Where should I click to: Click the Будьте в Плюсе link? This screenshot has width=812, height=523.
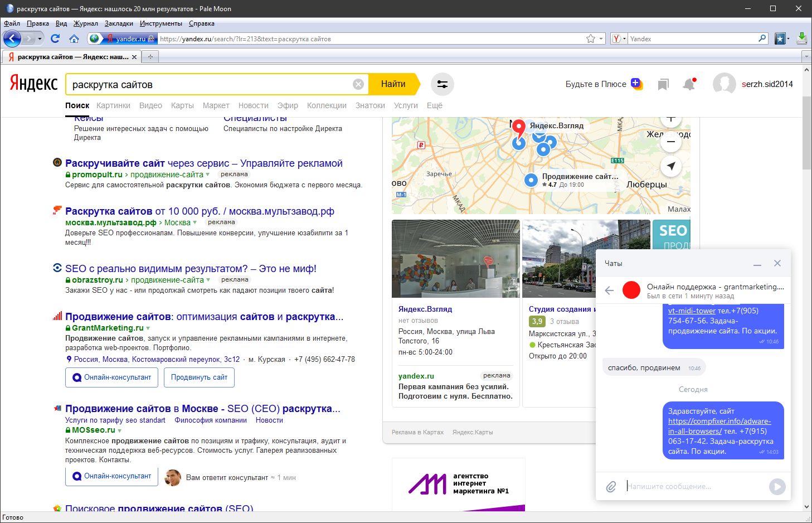click(x=596, y=84)
